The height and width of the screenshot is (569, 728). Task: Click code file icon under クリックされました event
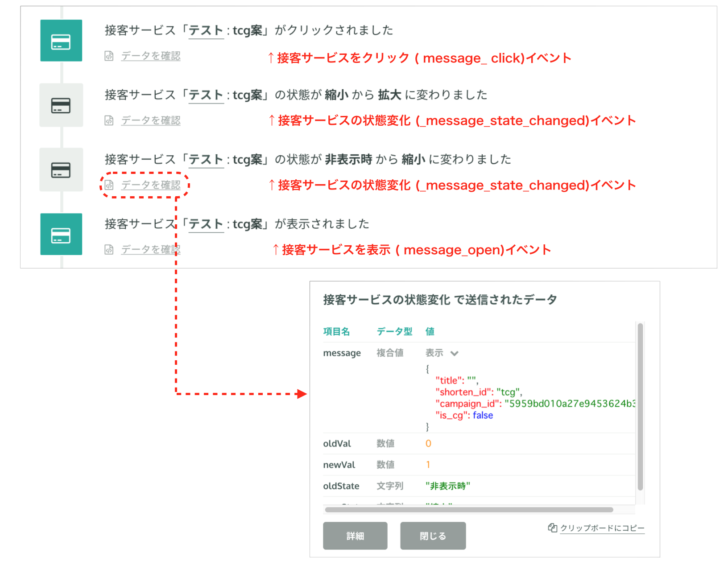(x=109, y=56)
